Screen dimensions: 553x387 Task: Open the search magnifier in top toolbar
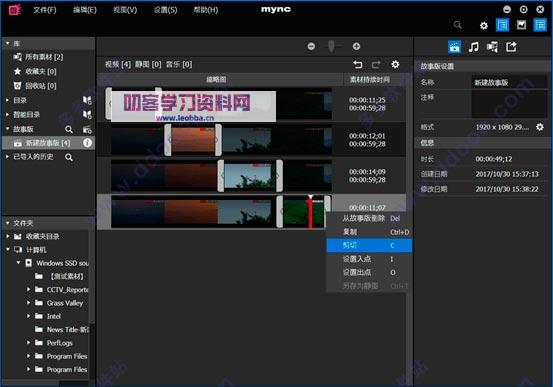[457, 25]
